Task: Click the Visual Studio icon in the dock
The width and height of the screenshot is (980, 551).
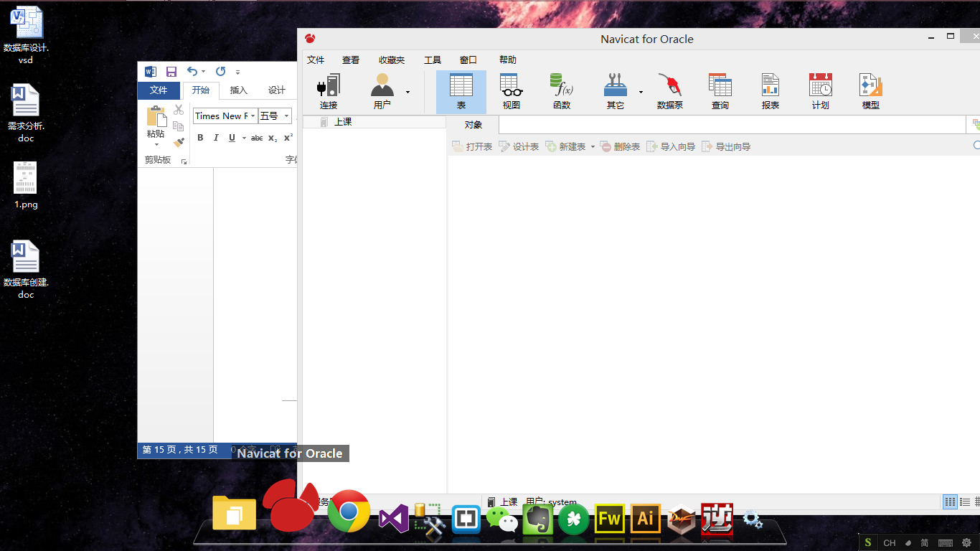Action: pos(393,518)
